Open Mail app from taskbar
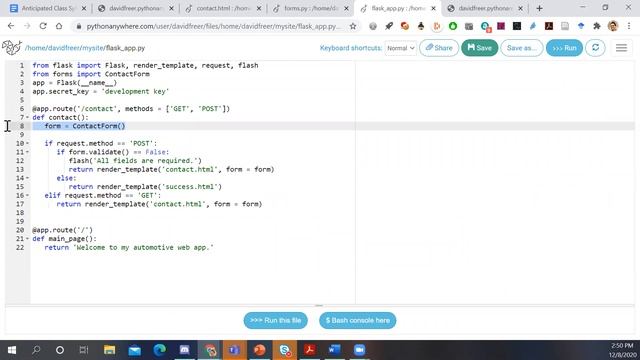The height and width of the screenshot is (360, 640). click(134, 350)
